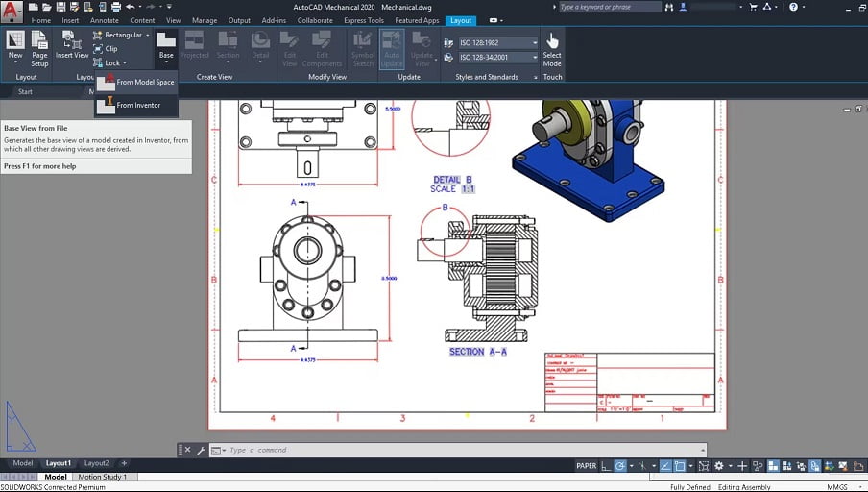Switch to the Layout2 tab
Image resolution: width=868 pixels, height=492 pixels.
click(x=96, y=463)
